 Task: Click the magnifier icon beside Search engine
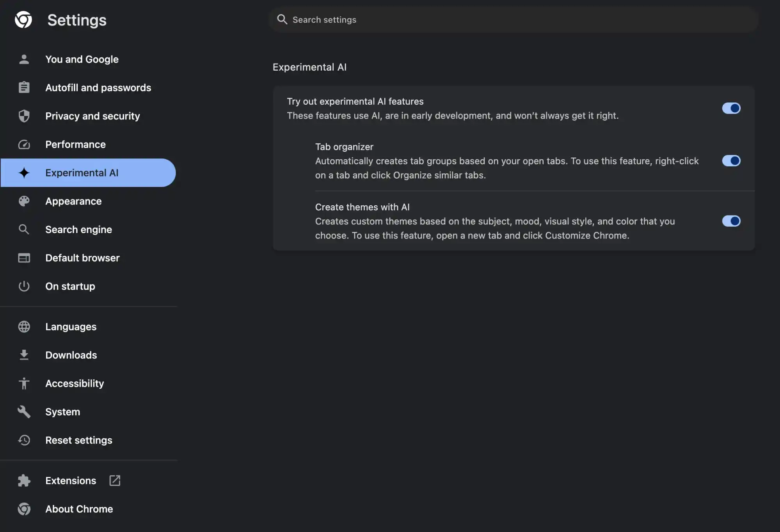click(24, 230)
